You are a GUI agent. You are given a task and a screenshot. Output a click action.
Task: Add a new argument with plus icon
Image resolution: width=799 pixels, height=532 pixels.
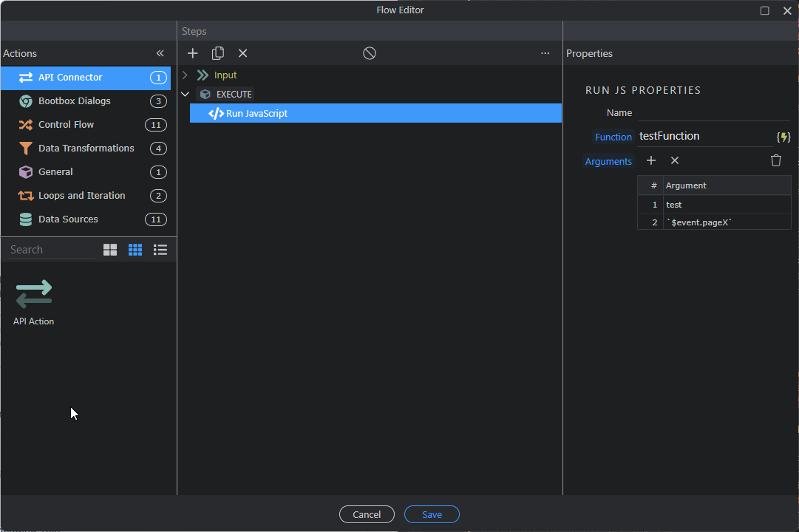point(651,160)
